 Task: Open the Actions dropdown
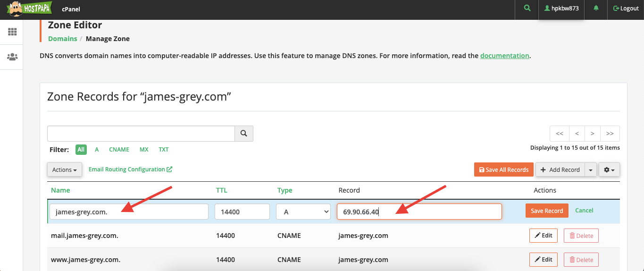(65, 169)
